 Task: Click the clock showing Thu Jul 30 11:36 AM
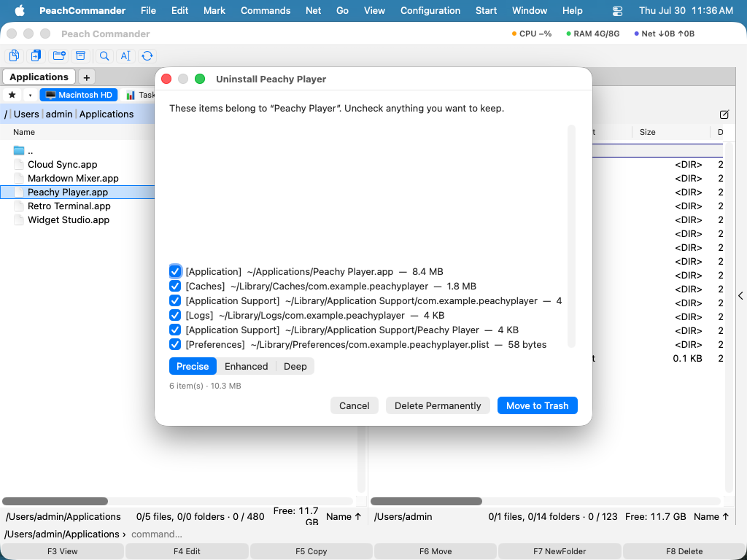[686, 10]
